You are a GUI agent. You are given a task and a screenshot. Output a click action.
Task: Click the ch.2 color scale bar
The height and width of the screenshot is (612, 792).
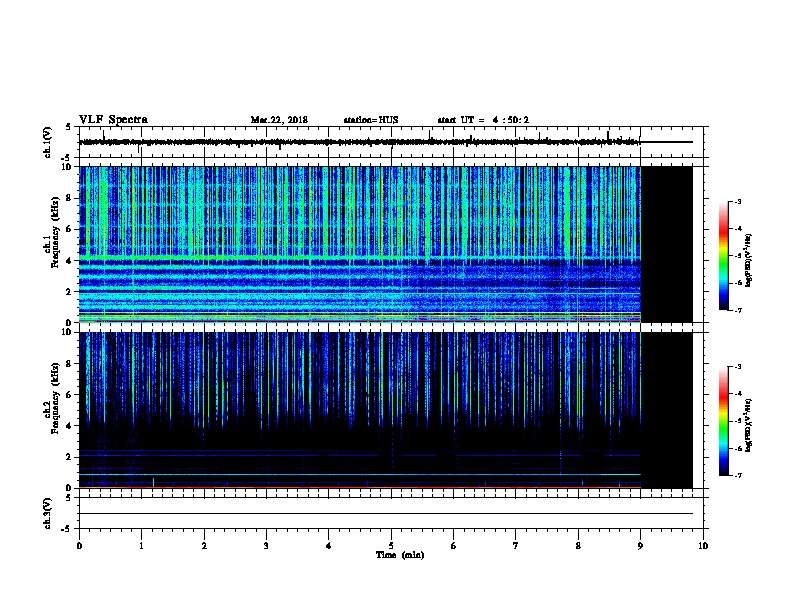click(x=724, y=421)
